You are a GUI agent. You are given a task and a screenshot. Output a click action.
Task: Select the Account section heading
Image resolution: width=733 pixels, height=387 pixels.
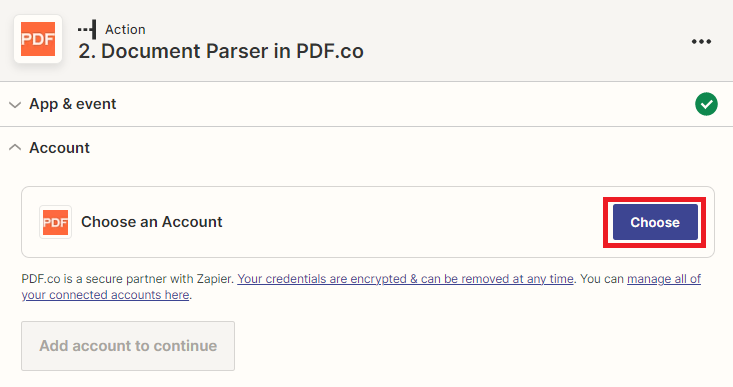tap(59, 148)
